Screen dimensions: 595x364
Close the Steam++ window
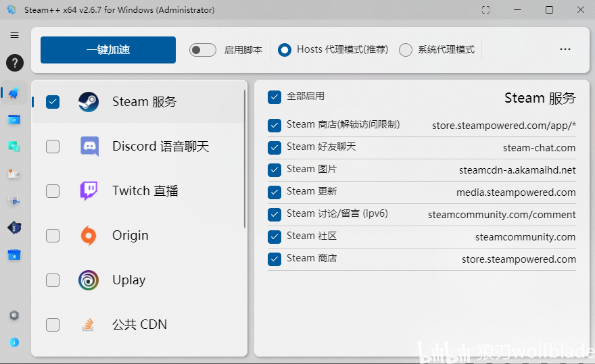pyautogui.click(x=581, y=10)
